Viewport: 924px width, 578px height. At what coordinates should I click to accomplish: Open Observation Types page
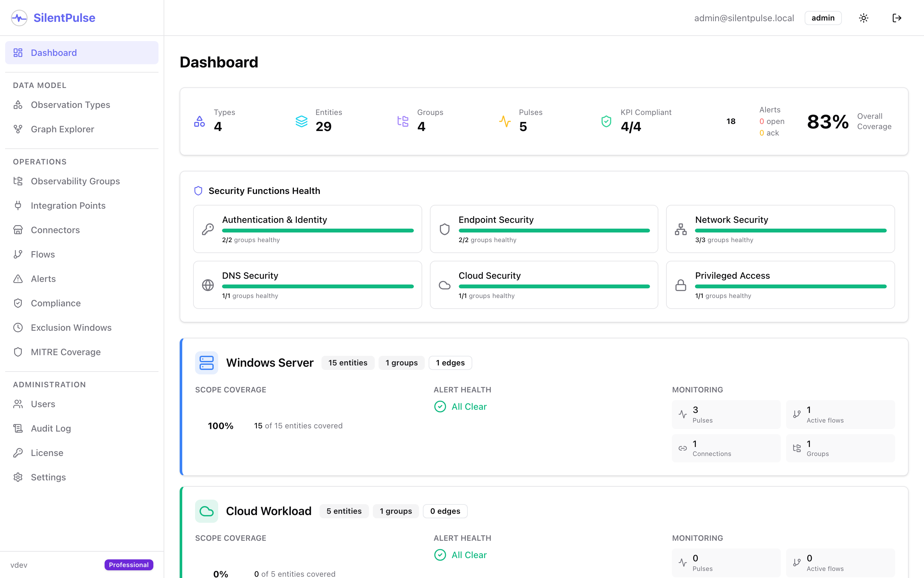(82, 105)
